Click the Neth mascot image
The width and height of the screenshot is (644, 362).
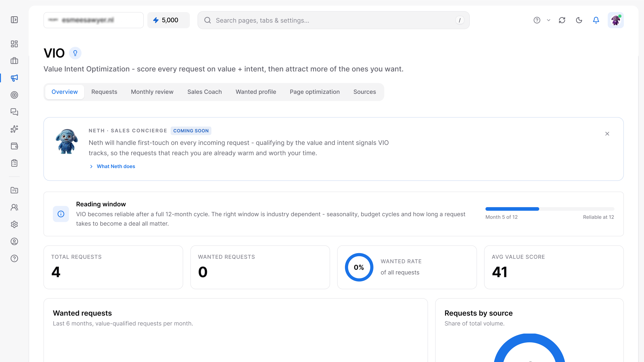(x=67, y=141)
